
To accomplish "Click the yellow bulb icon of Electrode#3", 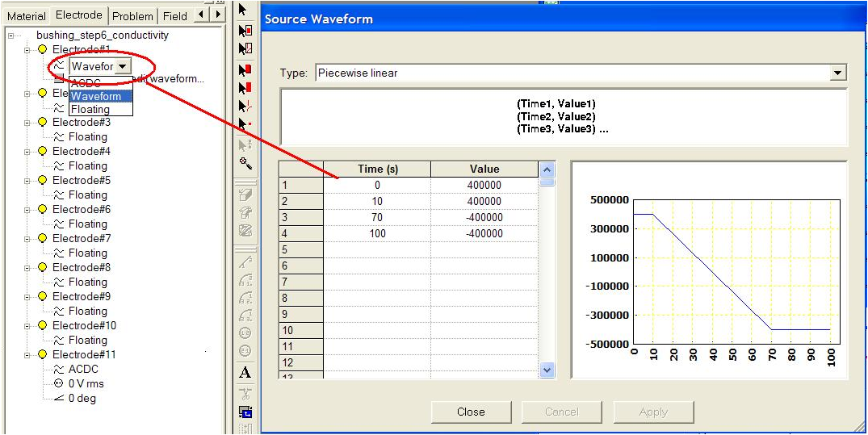I will pos(42,123).
